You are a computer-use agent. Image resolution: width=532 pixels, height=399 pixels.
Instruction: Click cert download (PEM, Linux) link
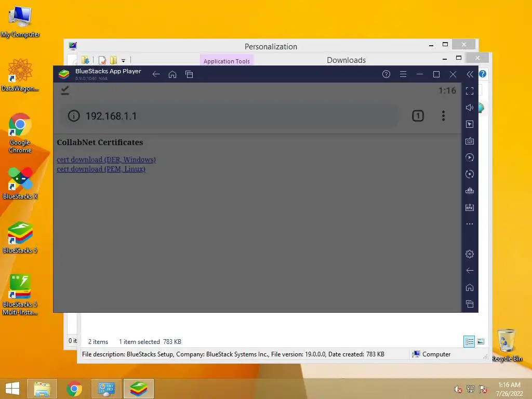pos(101,169)
